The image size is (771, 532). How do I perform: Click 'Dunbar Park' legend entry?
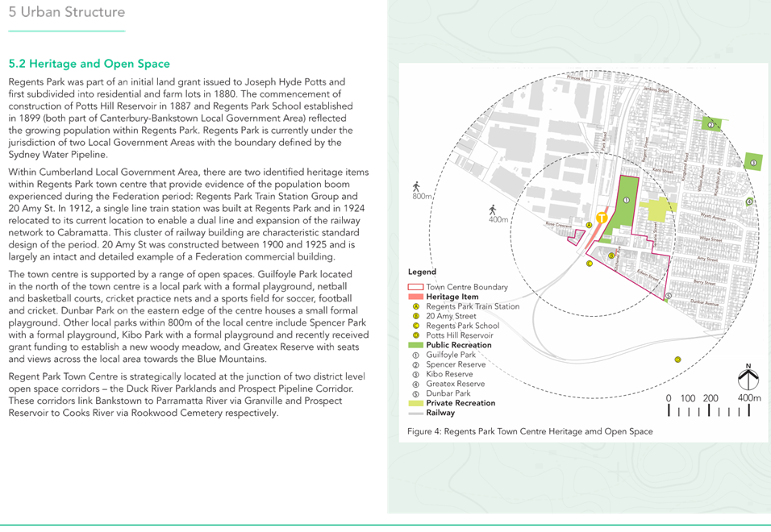coord(448,393)
